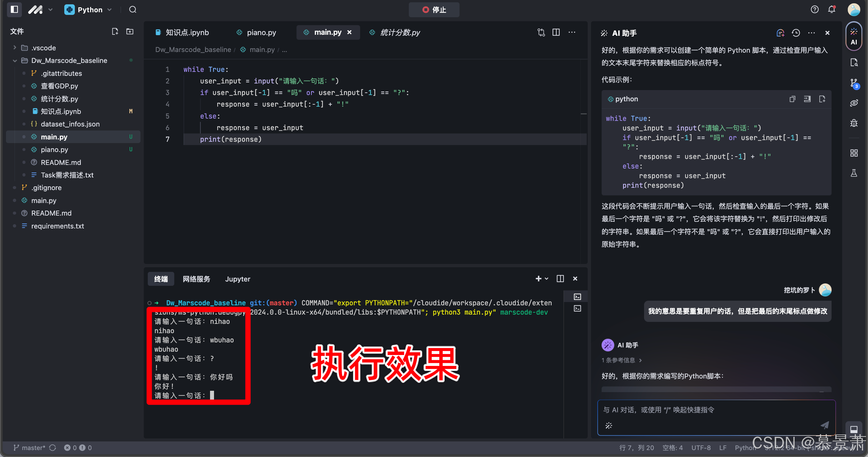Screen dimensions: 868x457
Task: Click the editor minimap scrollbar marker
Action: [584, 114]
